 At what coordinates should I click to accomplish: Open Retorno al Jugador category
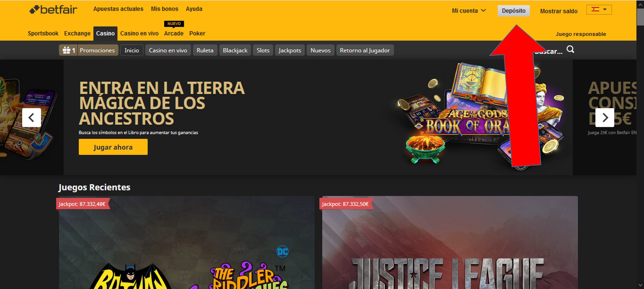pyautogui.click(x=365, y=50)
